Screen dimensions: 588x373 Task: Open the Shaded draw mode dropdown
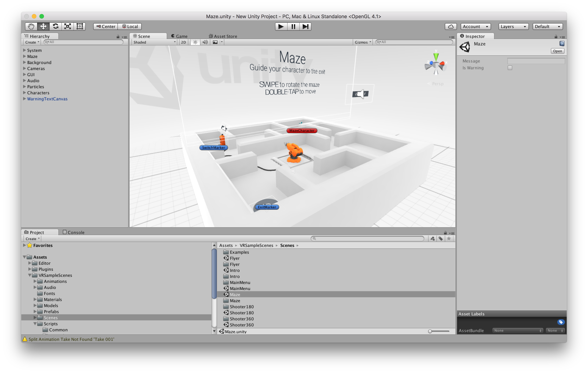click(154, 42)
